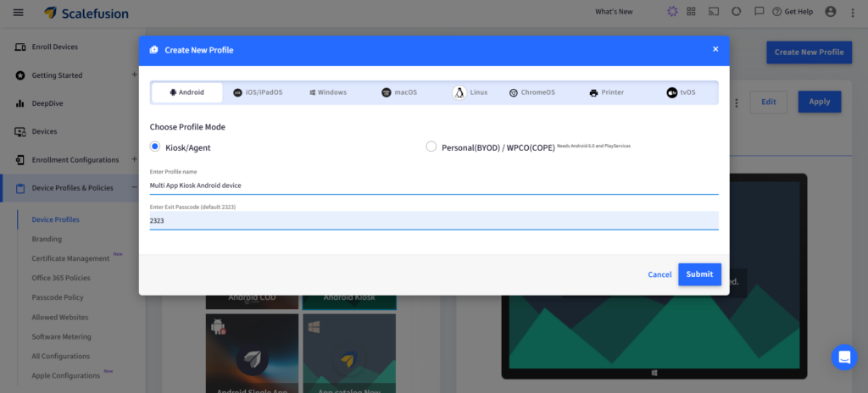Select the Android Kiosk profile card
Screen dimensions: 868x393
[x=348, y=302]
